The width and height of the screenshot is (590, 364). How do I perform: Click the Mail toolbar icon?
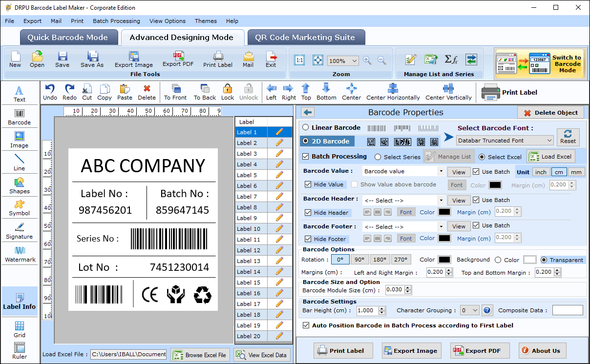248,60
